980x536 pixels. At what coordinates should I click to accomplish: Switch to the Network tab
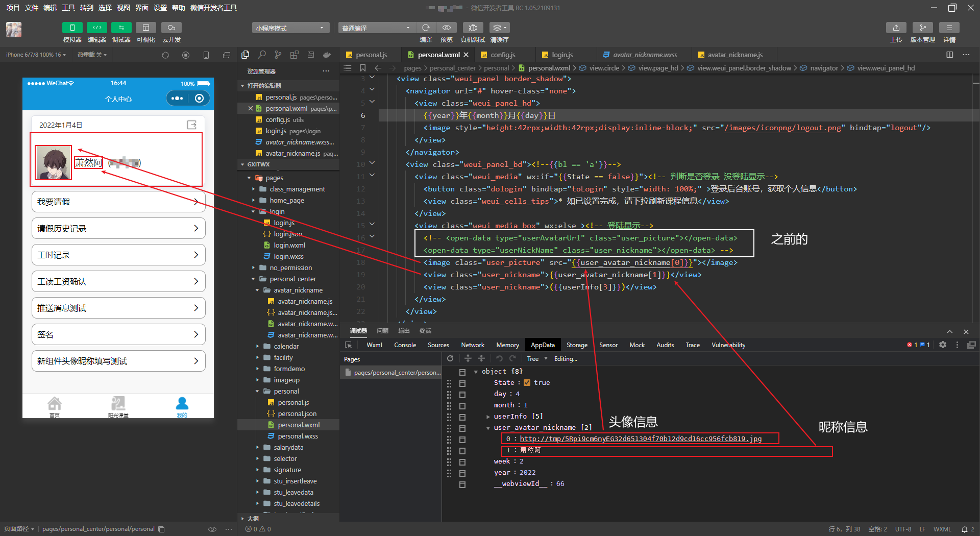473,345
